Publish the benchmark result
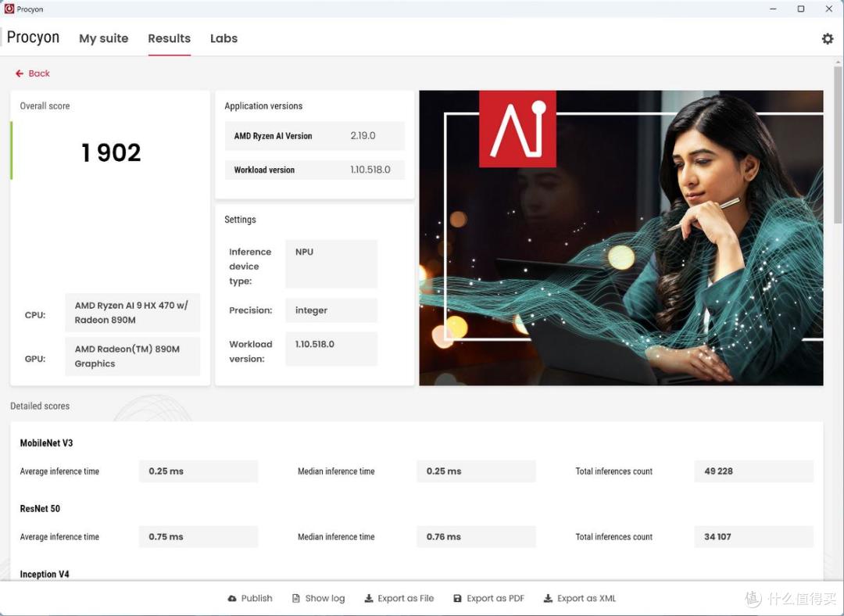This screenshot has width=844, height=616. click(250, 598)
